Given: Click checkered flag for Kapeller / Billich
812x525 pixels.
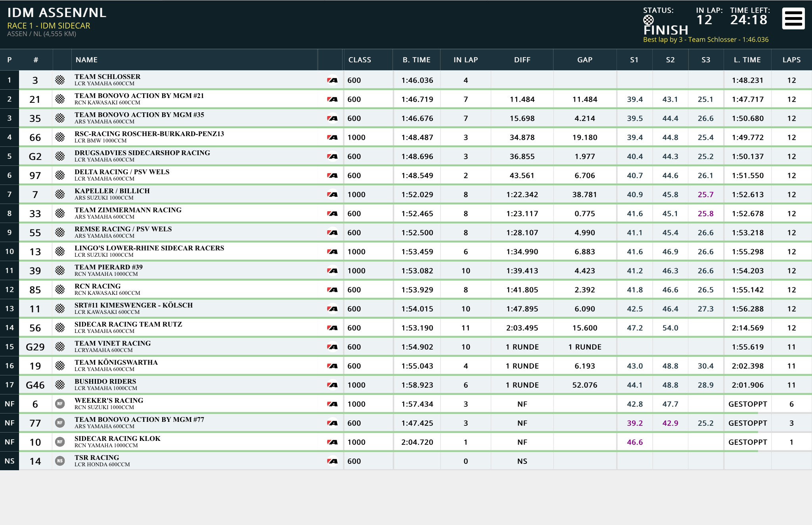Looking at the screenshot, I should point(60,194).
